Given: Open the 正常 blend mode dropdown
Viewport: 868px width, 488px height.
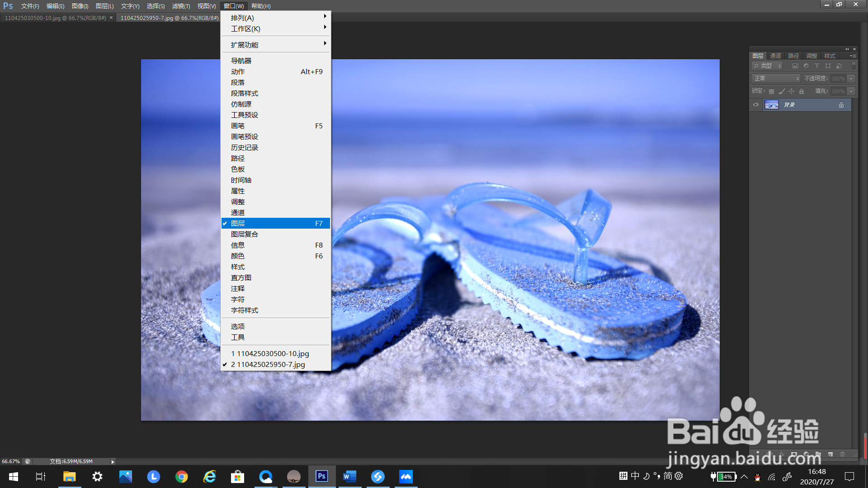Looking at the screenshot, I should (776, 79).
